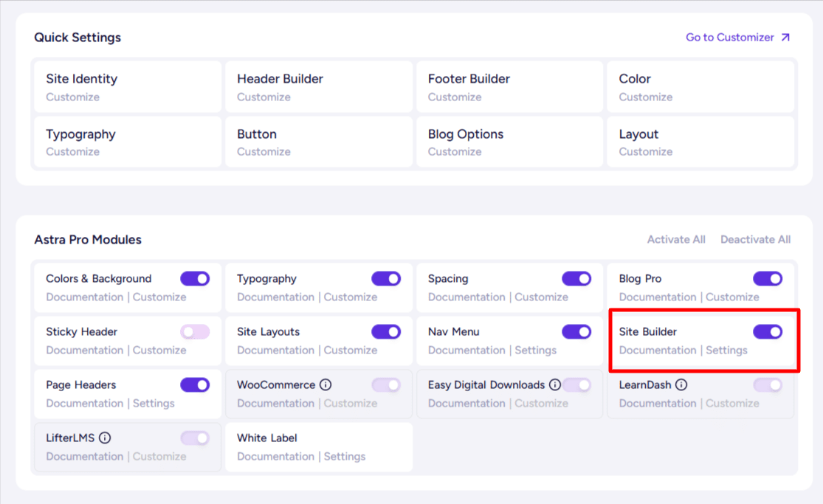Enable the Sticky Header module
The width and height of the screenshot is (823, 504).
click(x=195, y=332)
